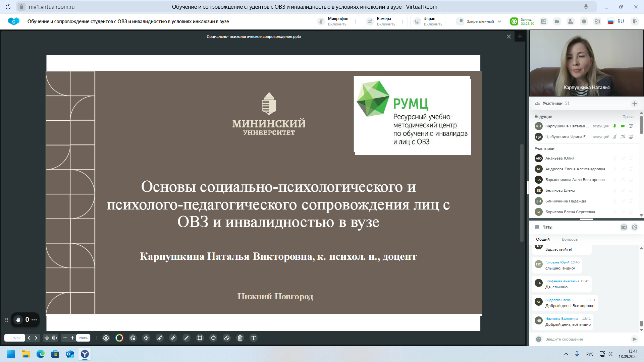Screen dimensions: 644x362
Task: Select the rectangle shape tool
Action: coord(200,338)
